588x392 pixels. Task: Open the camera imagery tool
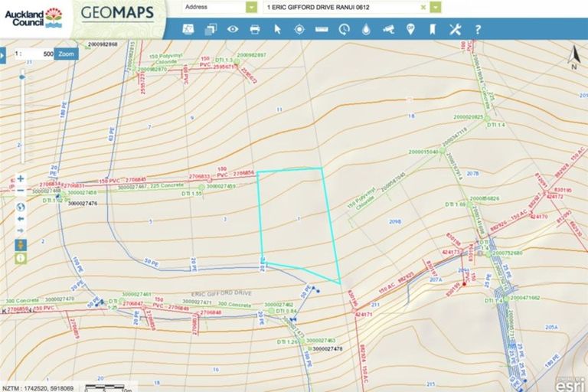[x=388, y=29]
